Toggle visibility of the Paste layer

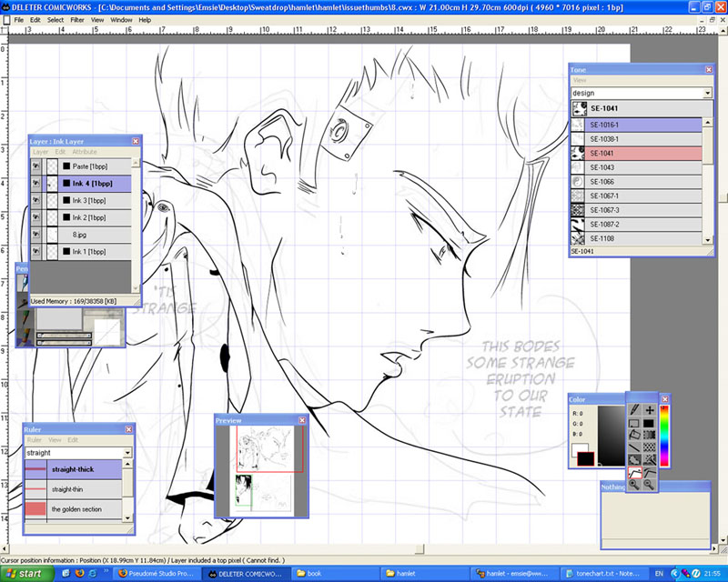point(35,166)
